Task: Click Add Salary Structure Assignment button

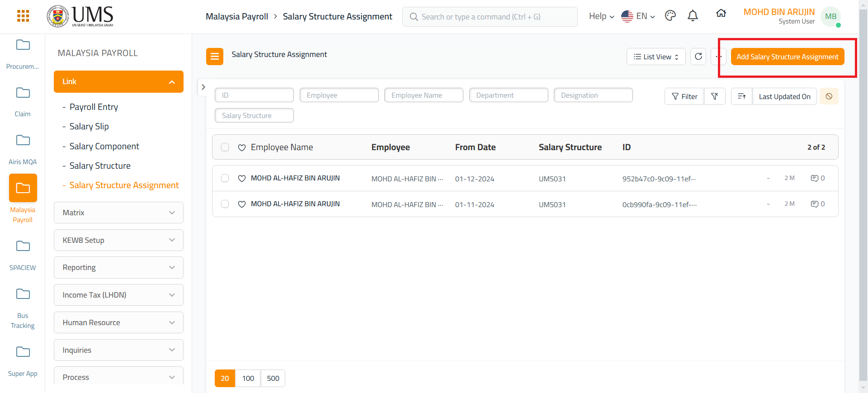Action: point(788,57)
